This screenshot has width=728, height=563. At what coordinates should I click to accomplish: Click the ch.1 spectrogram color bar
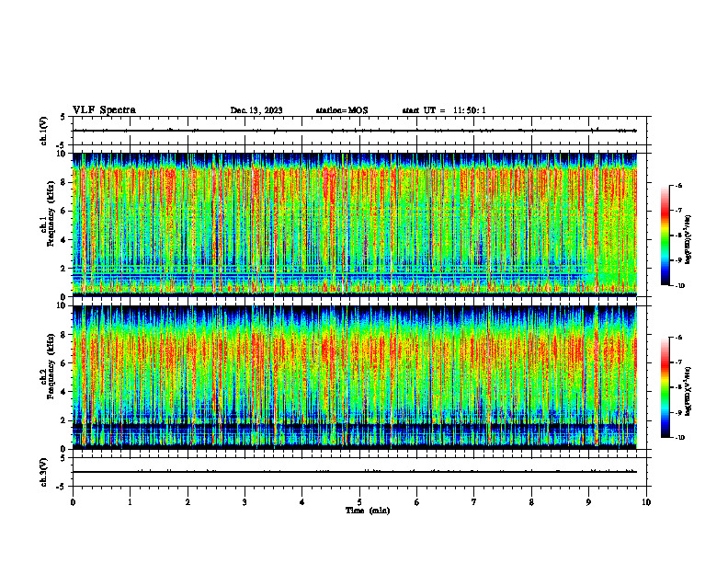[665, 236]
